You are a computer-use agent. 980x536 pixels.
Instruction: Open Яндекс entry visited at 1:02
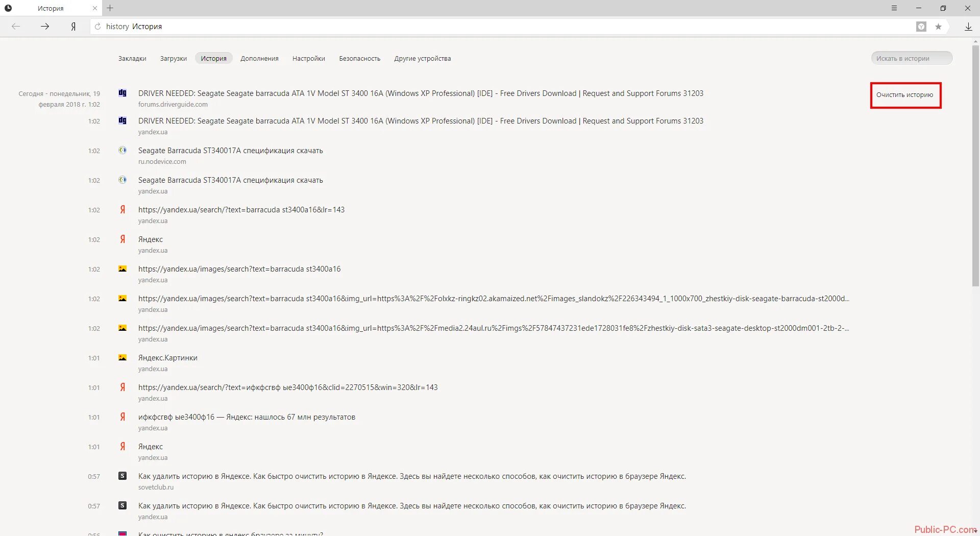151,239
